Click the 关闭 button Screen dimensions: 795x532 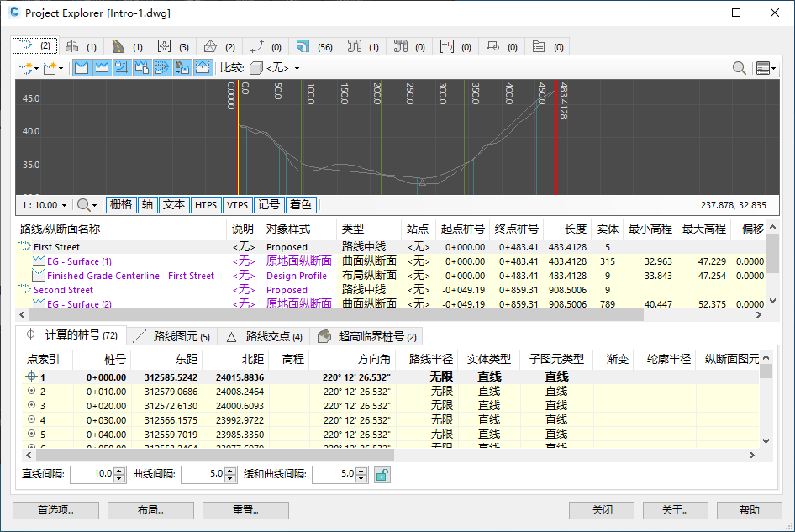click(602, 510)
